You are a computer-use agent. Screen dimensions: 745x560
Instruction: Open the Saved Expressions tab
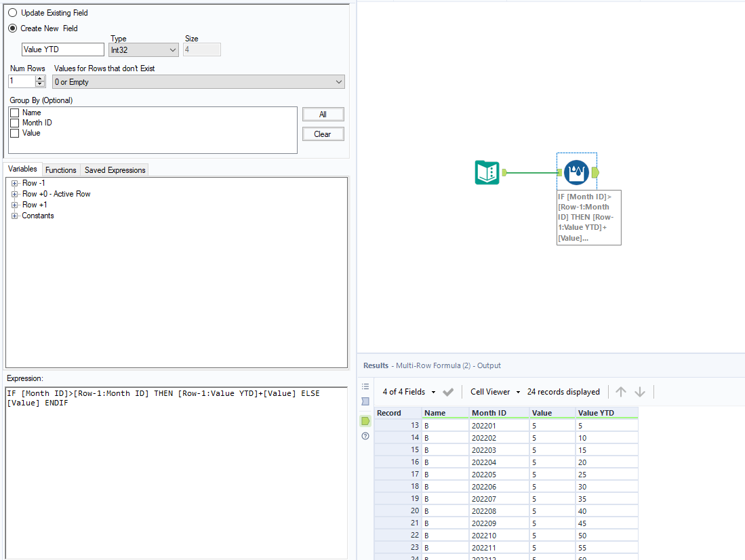point(114,169)
